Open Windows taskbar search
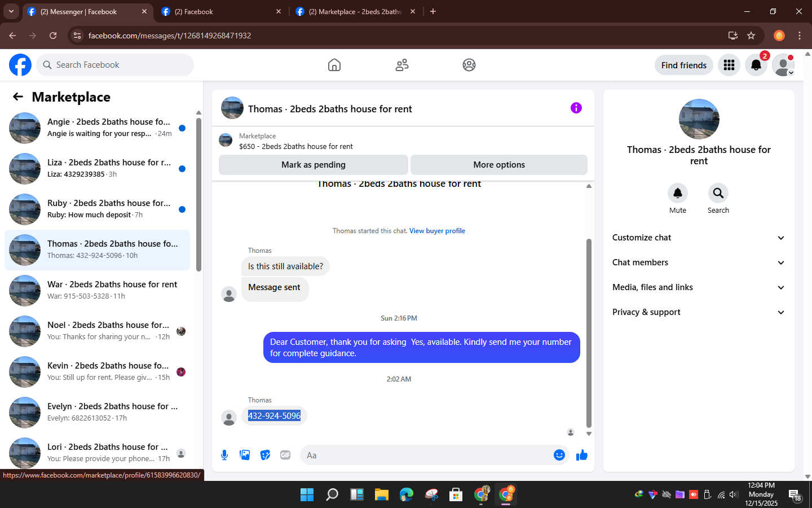812x508 pixels. click(332, 494)
